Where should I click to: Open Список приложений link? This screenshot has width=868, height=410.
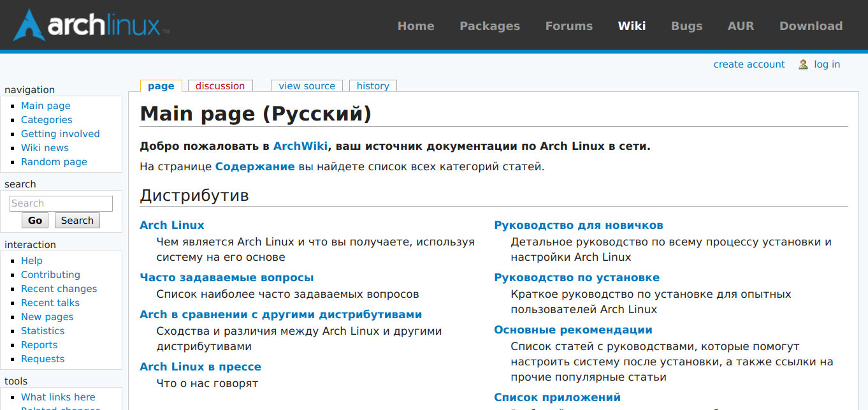click(558, 397)
